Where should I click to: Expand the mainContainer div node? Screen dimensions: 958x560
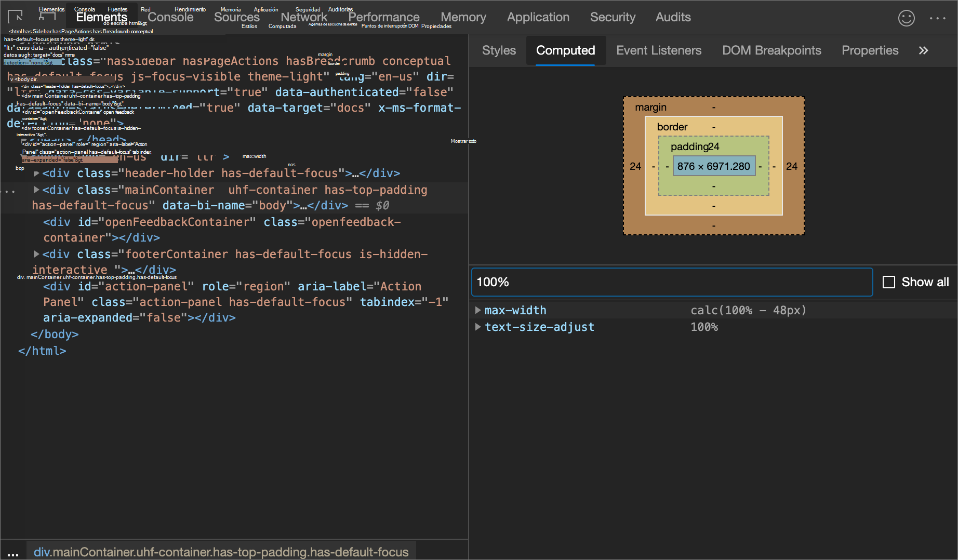click(x=36, y=190)
